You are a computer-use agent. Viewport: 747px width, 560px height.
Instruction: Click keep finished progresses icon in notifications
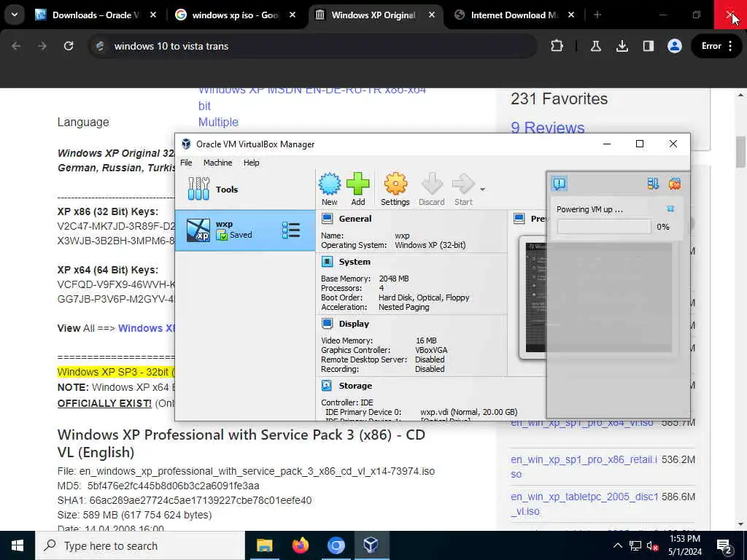coord(653,184)
